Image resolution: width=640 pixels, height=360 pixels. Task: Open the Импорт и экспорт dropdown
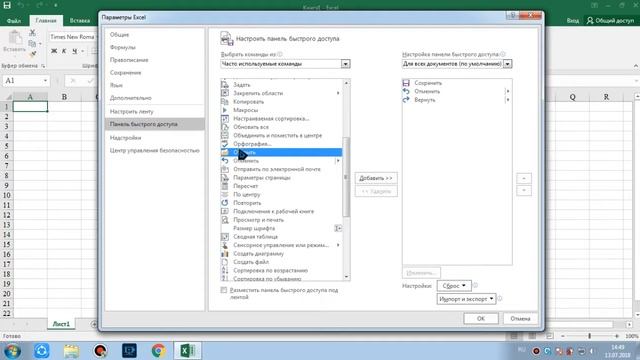[466, 299]
